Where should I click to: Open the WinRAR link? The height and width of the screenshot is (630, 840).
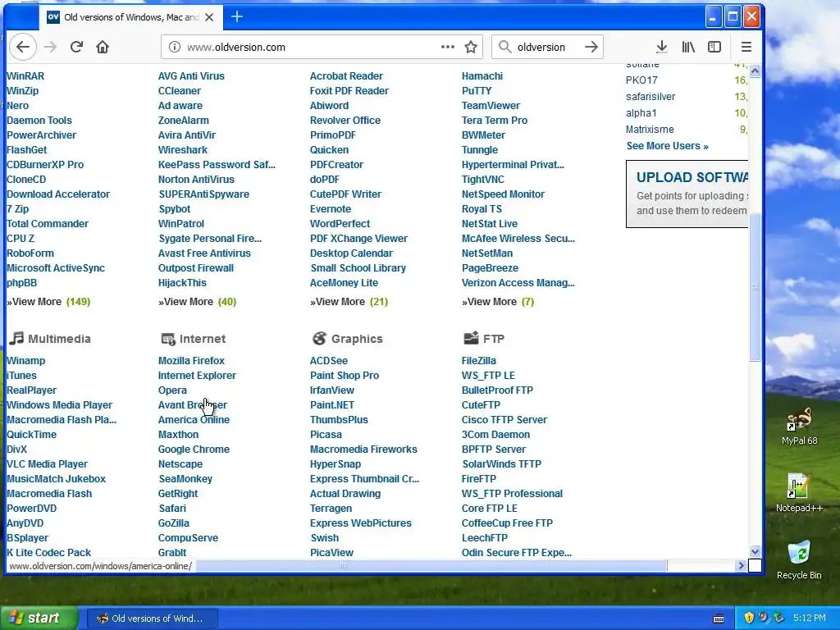pos(25,76)
